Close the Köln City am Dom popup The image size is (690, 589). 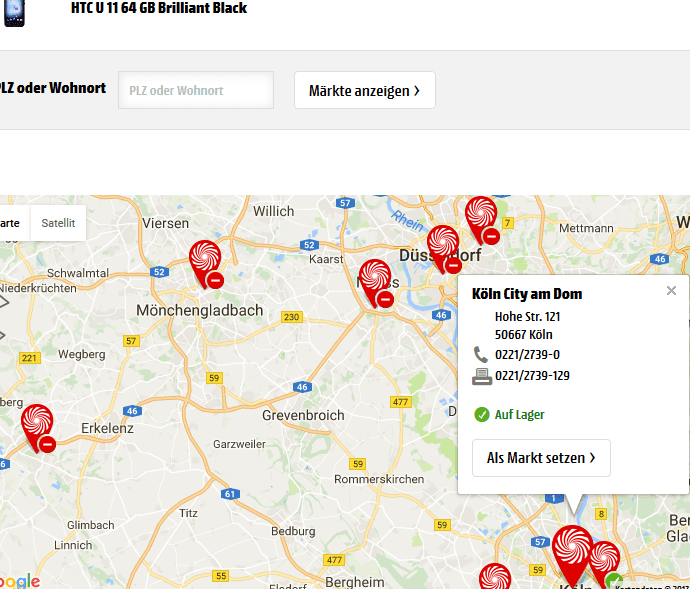(x=671, y=291)
